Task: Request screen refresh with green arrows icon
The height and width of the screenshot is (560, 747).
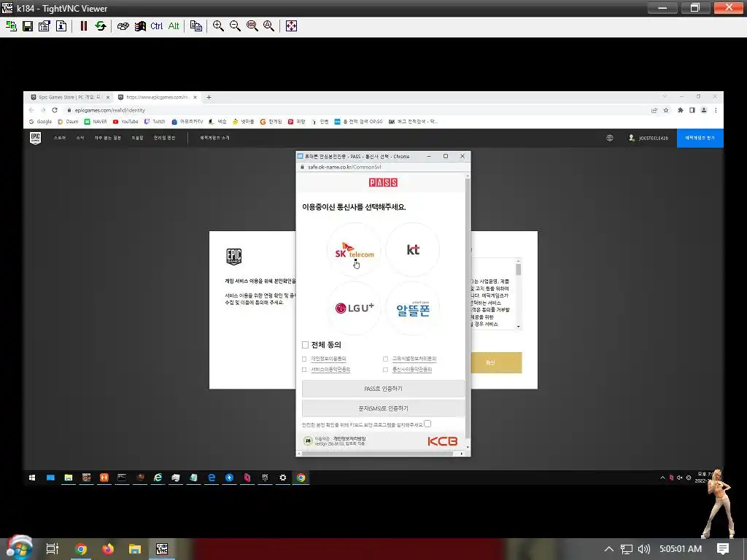Action: [101, 26]
